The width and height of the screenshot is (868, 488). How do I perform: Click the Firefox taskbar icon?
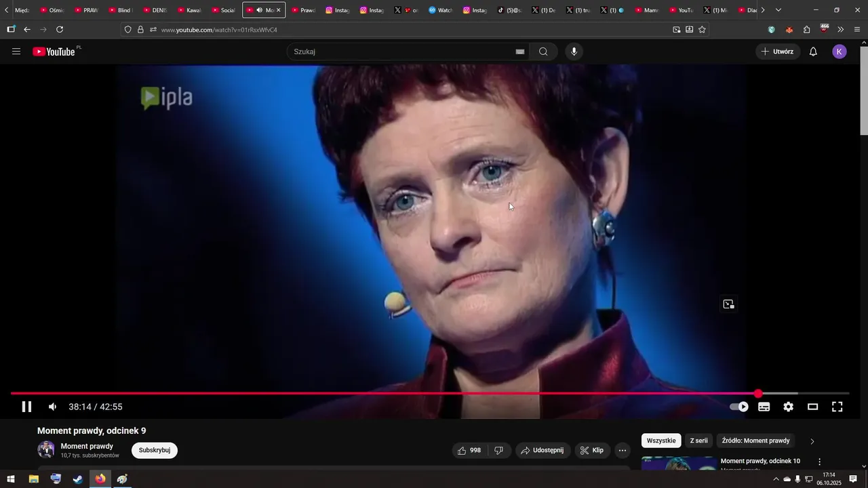tap(100, 479)
